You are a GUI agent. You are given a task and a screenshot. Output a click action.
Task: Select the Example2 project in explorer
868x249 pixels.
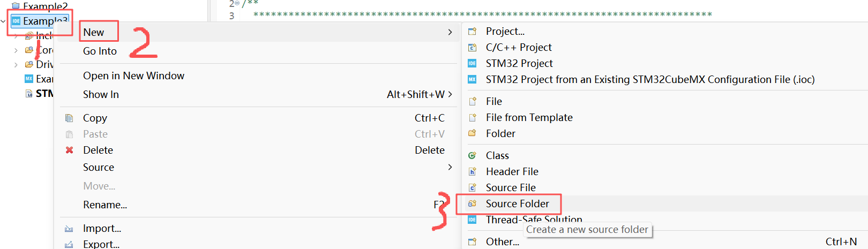click(45, 6)
